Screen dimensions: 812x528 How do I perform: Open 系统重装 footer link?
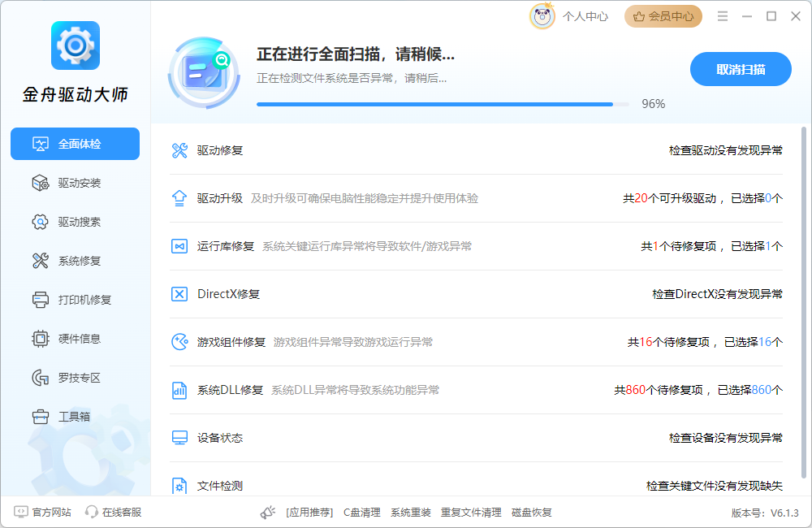(411, 513)
